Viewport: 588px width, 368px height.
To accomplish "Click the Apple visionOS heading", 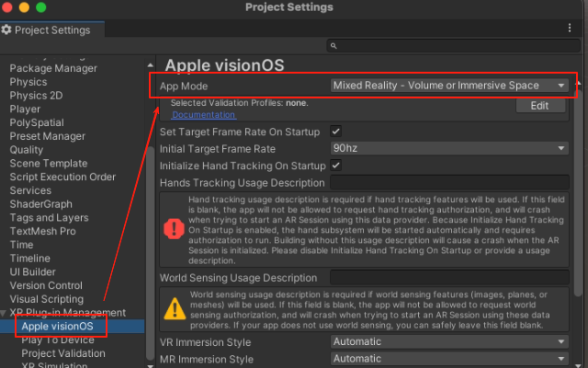I will (224, 65).
